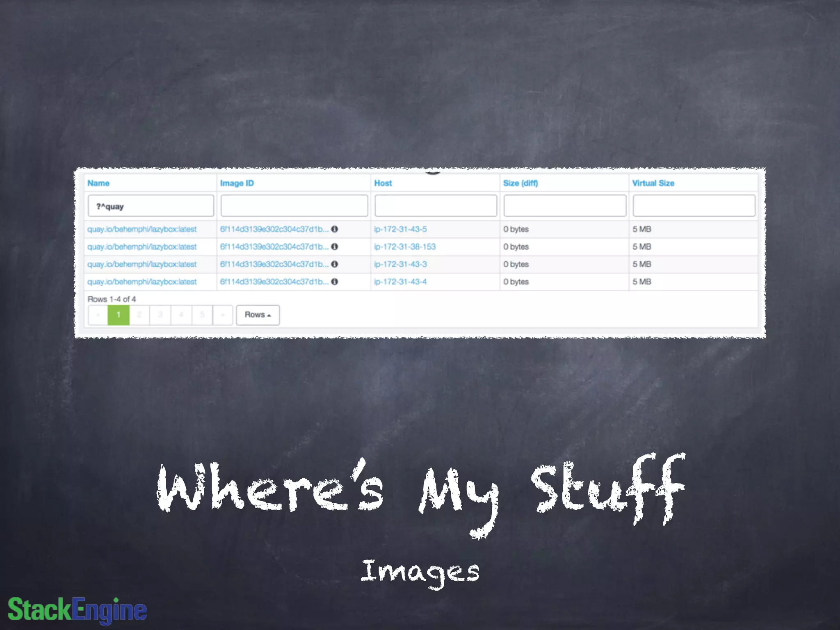Open image ID link for host ip-172-31-43-3

point(274,264)
